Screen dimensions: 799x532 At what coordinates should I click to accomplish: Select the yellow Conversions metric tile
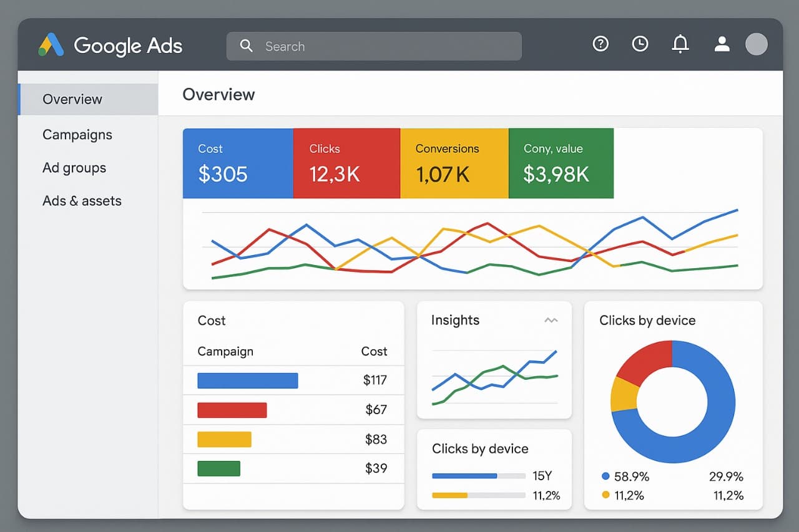point(454,163)
